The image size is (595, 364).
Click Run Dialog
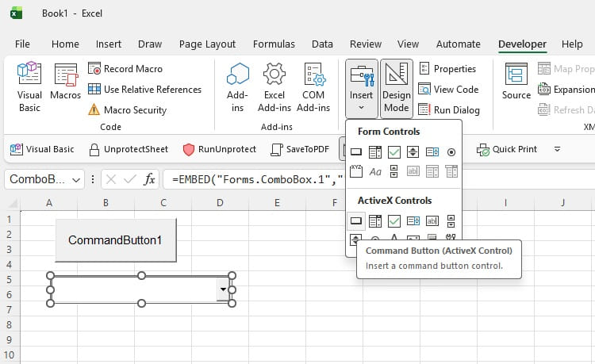click(449, 110)
